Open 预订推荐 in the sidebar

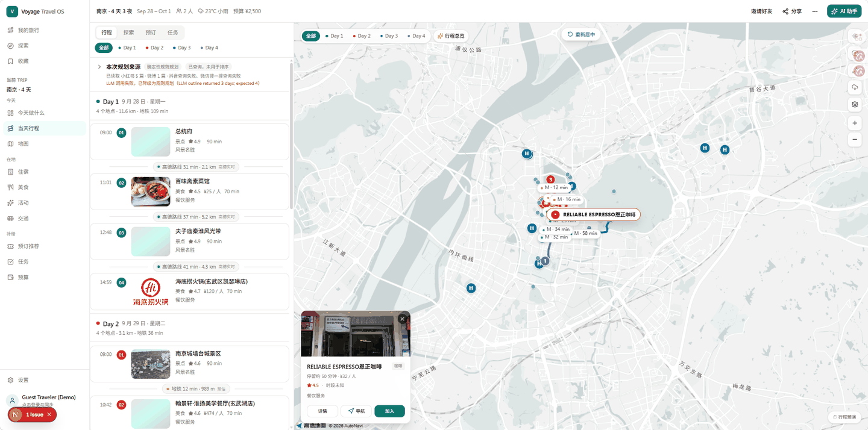[x=45, y=246]
